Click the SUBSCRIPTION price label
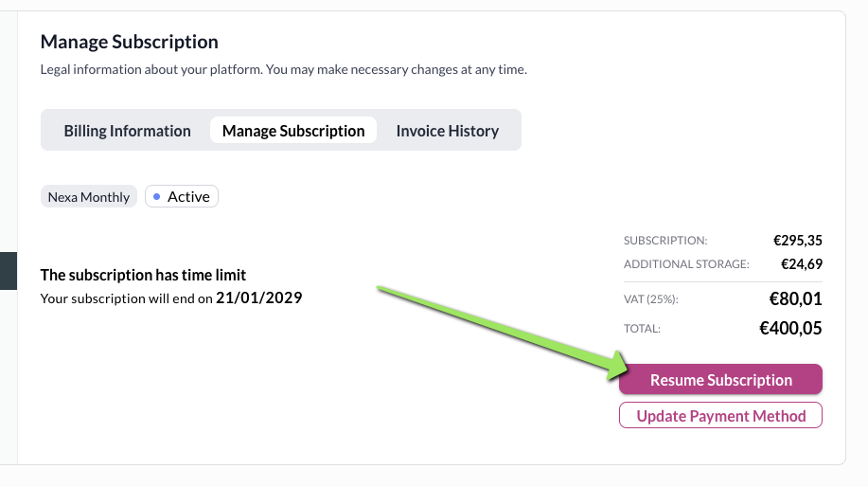 click(665, 241)
